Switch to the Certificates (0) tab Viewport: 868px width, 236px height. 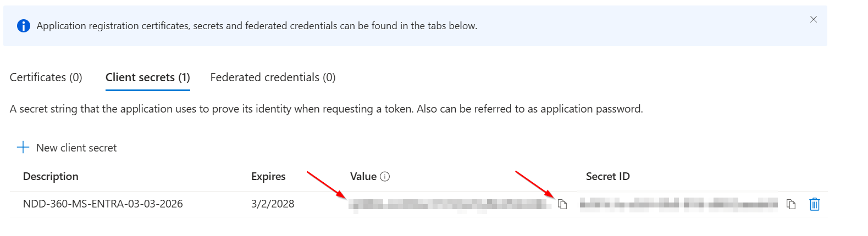tap(46, 77)
